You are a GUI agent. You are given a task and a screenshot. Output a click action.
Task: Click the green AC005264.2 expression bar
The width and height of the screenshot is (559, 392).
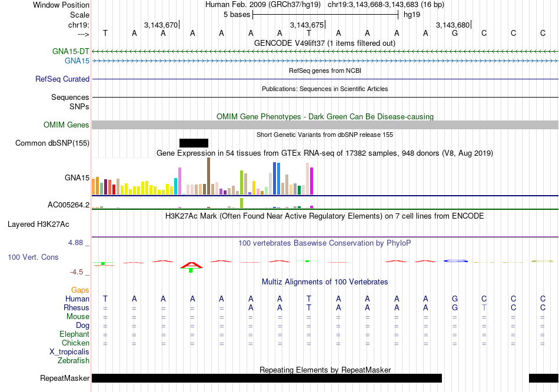click(242, 203)
